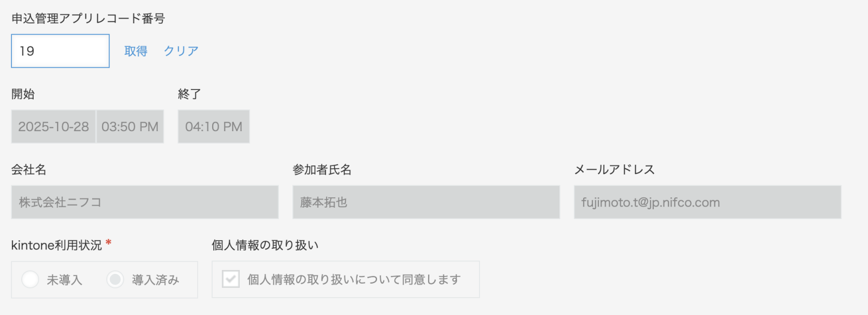Focus the record number field containing 19
Screen dimensions: 868x315
60,51
